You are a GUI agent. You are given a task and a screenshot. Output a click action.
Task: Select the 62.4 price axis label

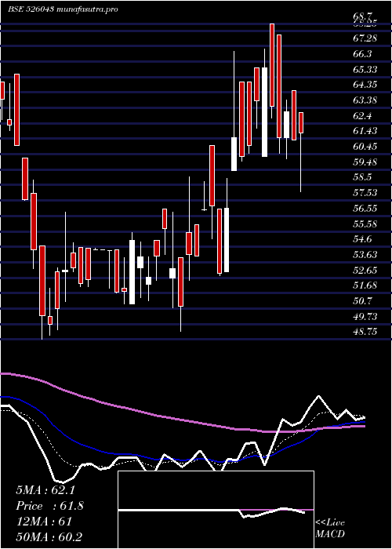tap(362, 115)
